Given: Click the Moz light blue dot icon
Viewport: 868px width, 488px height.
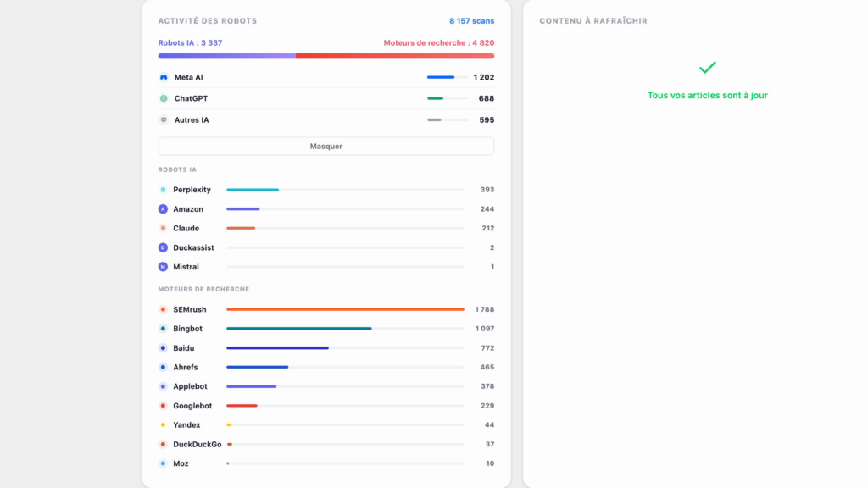Looking at the screenshot, I should (x=163, y=463).
